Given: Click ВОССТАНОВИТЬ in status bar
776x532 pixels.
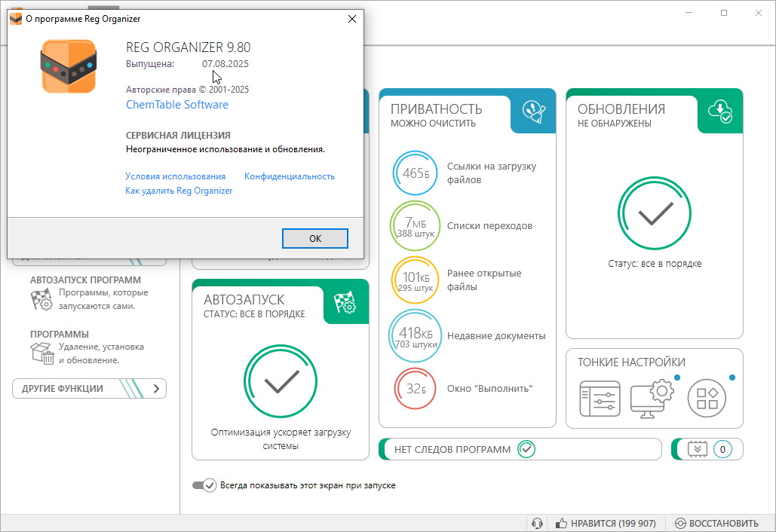Looking at the screenshot, I should tap(716, 523).
